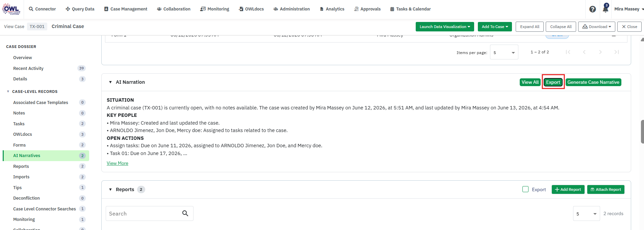
Task: Collapse the Reports section
Action: 110,189
